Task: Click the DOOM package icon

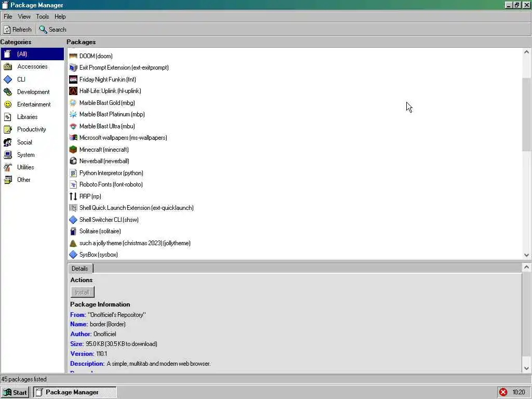Action: tap(73, 56)
